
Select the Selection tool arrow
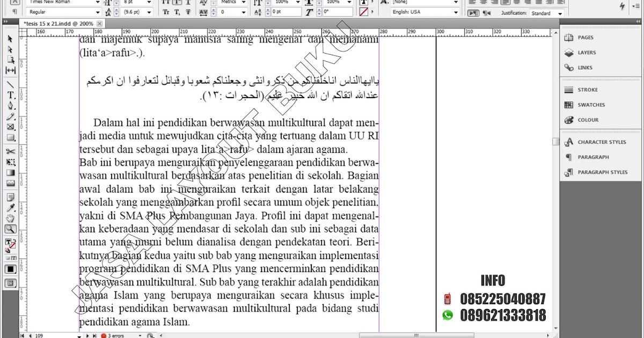pyautogui.click(x=10, y=39)
